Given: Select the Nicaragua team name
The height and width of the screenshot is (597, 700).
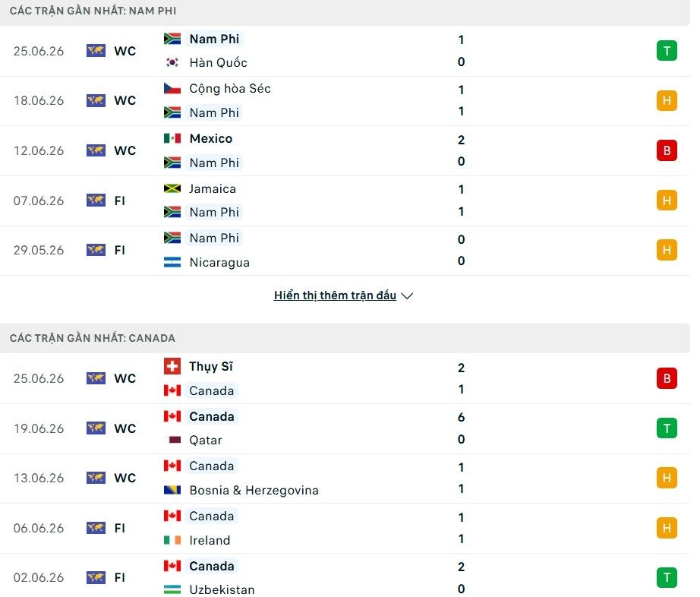Looking at the screenshot, I should pos(219,262).
